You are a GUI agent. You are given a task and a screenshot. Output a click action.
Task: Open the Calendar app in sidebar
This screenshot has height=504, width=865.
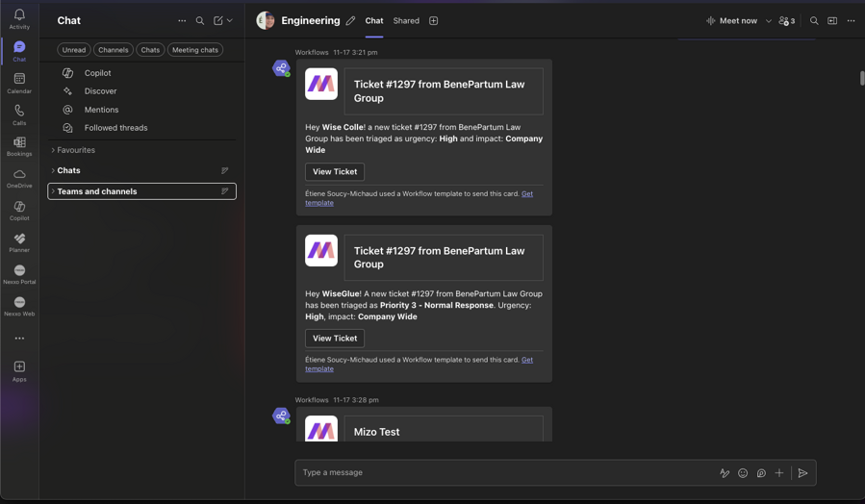pos(19,83)
